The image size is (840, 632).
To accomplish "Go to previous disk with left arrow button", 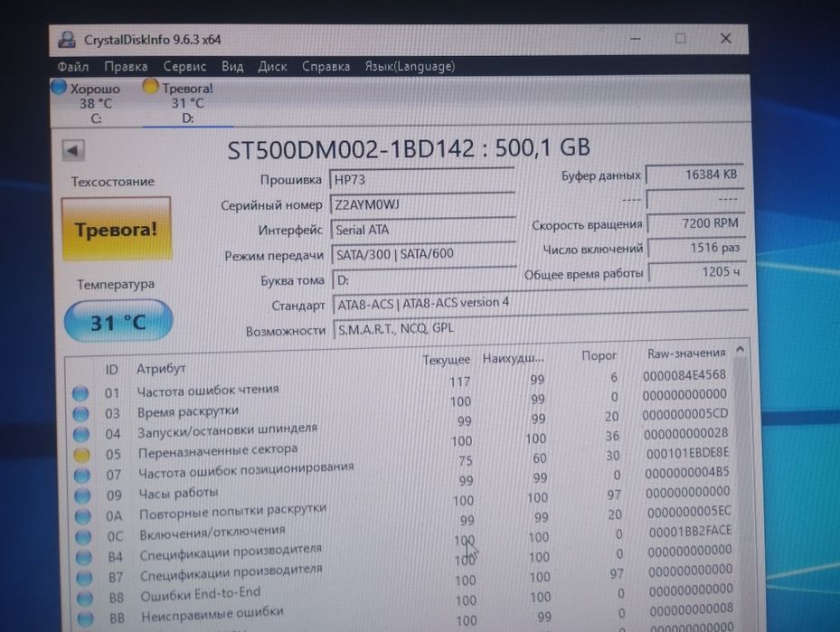I will [x=73, y=150].
